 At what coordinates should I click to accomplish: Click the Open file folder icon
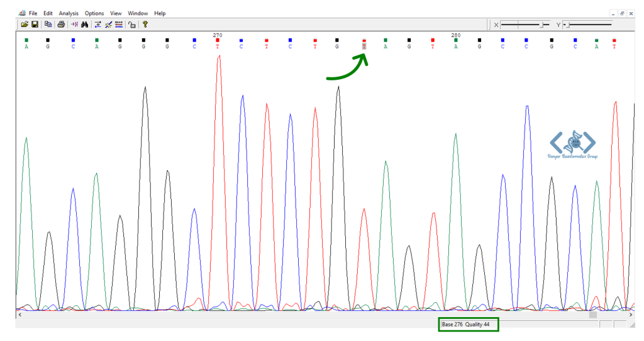pyautogui.click(x=25, y=24)
